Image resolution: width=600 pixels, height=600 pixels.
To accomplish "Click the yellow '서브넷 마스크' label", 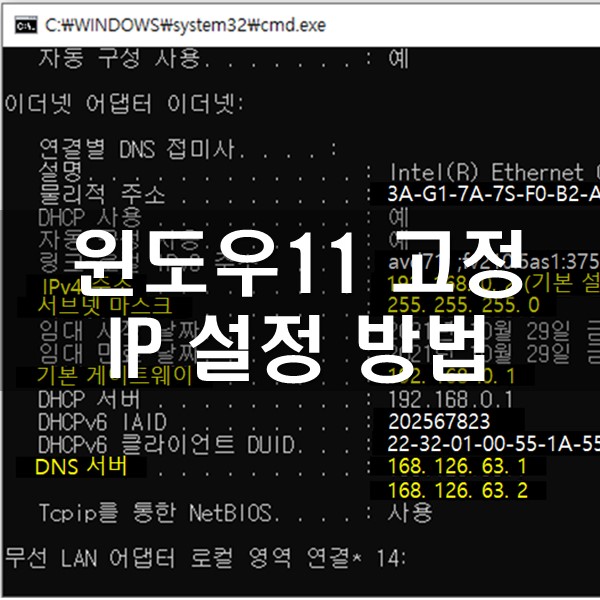I will pos(104,306).
